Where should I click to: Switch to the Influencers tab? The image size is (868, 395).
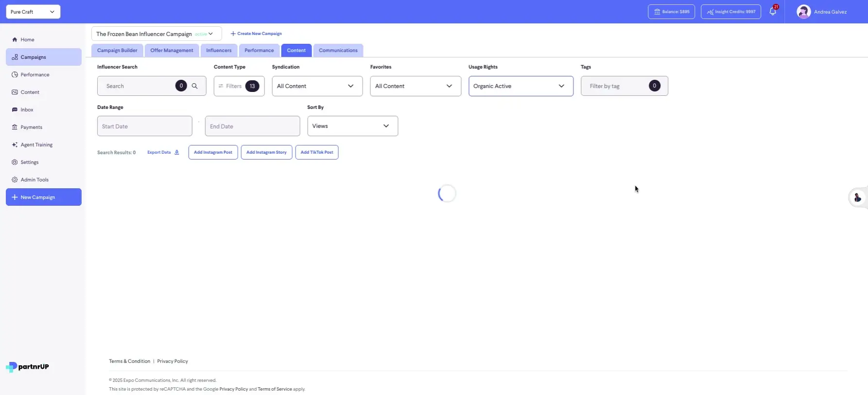pos(219,51)
